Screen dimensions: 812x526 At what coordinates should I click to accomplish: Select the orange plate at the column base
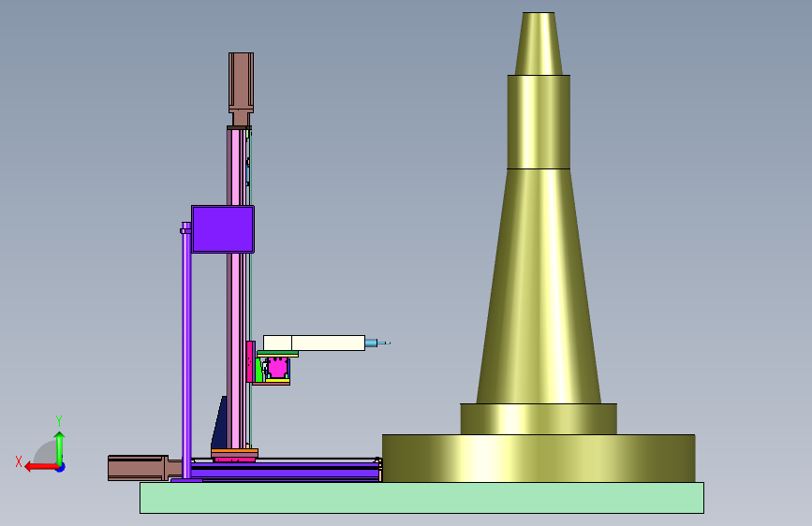tap(234, 452)
